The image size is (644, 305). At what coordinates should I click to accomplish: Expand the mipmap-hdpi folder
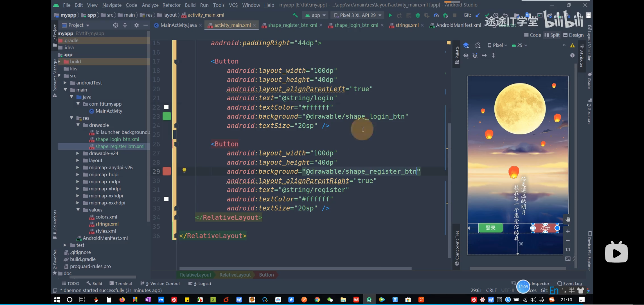[x=78, y=175]
